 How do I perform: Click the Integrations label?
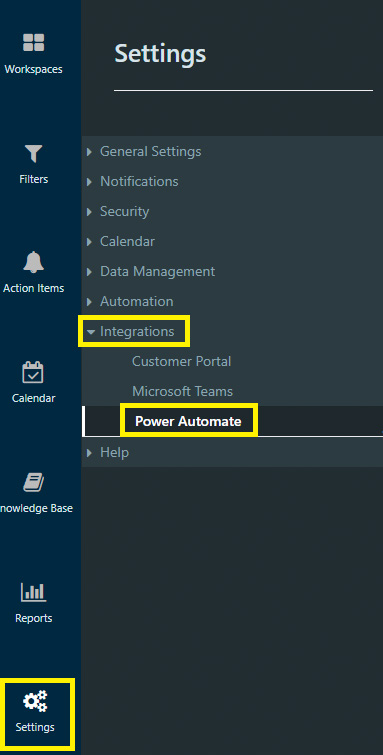[x=137, y=331]
